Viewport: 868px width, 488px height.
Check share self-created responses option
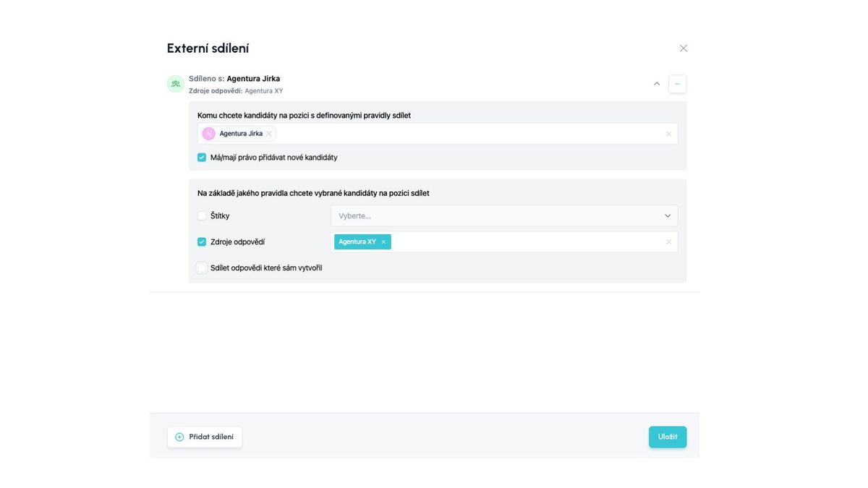click(x=202, y=268)
